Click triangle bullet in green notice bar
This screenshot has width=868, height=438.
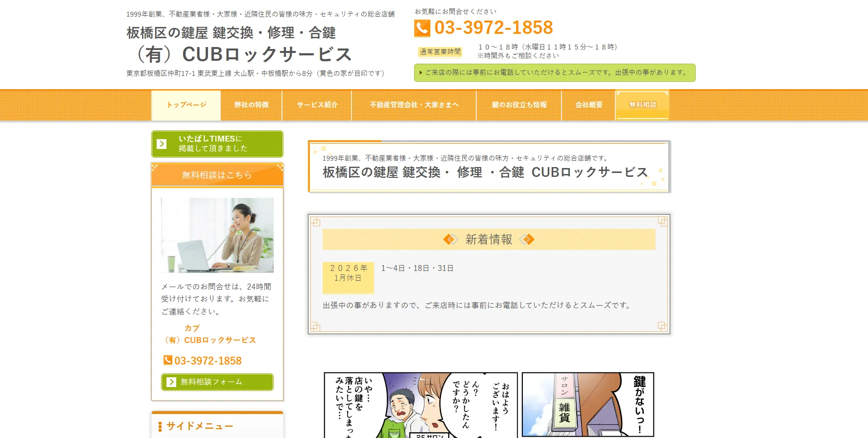coord(421,73)
